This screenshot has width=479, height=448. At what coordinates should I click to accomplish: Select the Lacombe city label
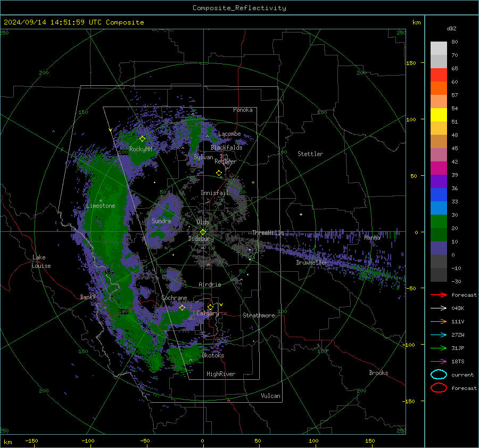pyautogui.click(x=229, y=134)
